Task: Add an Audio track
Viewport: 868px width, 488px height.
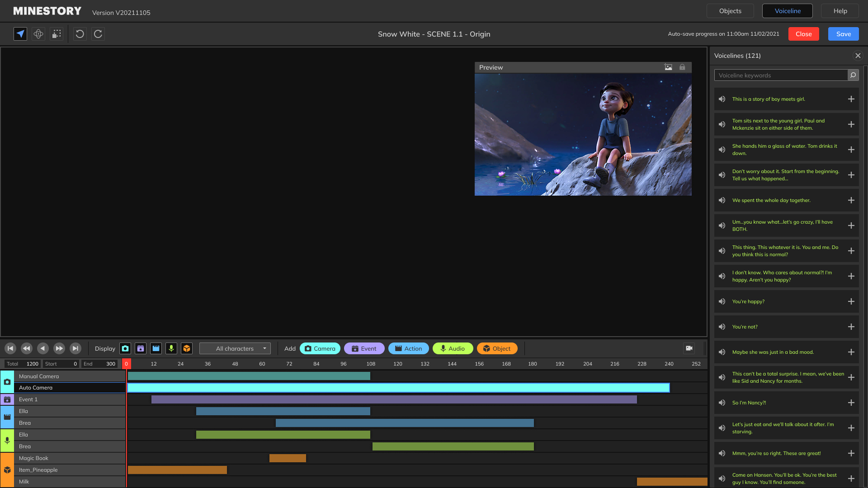Action: pyautogui.click(x=453, y=348)
